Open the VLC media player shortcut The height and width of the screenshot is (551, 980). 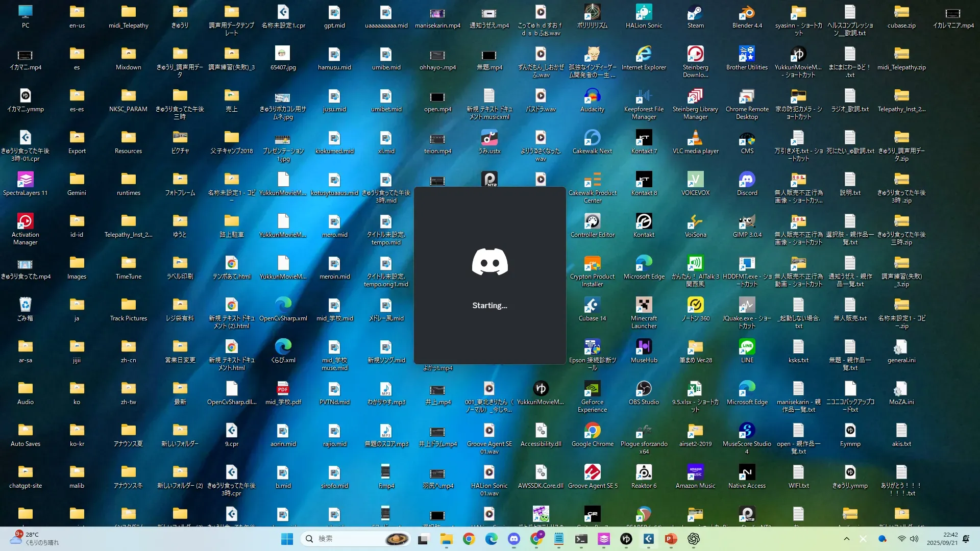click(695, 139)
